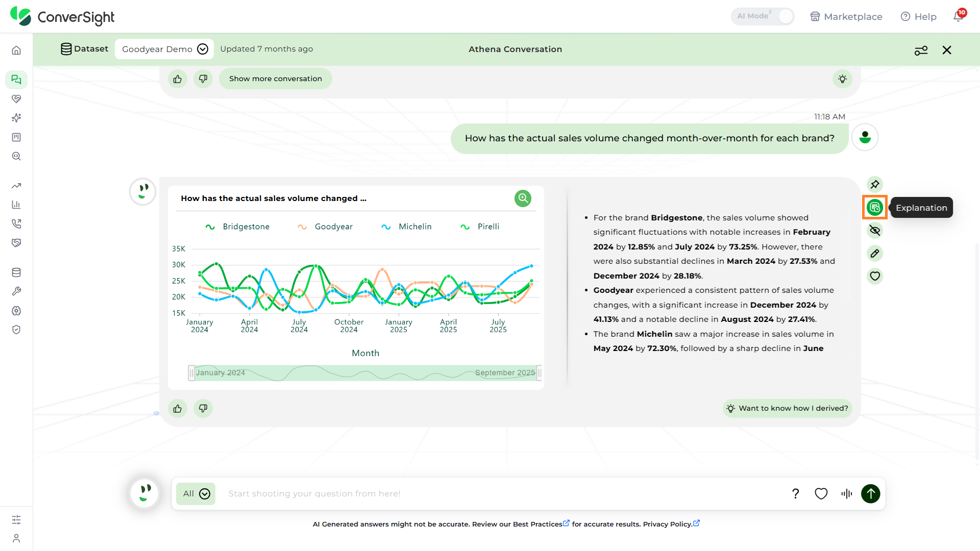Open the sparkle AI insights sidebar icon

[16, 118]
